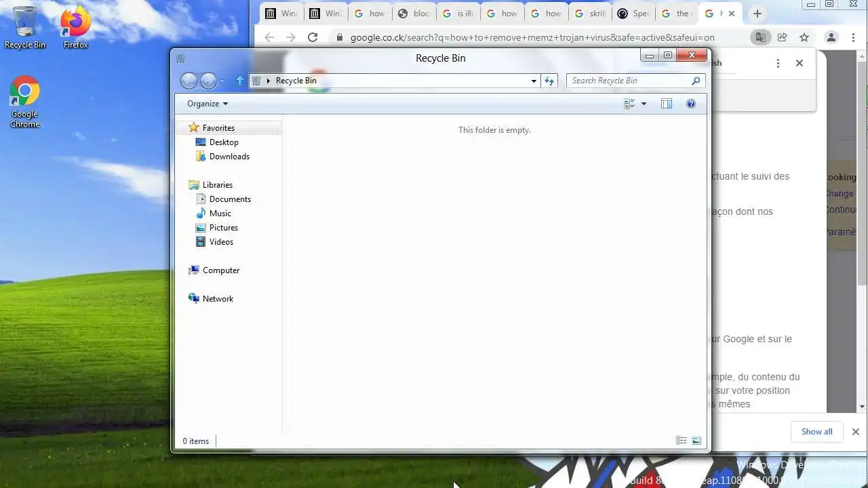Open the Recycle Bin desktop icon

(x=25, y=28)
